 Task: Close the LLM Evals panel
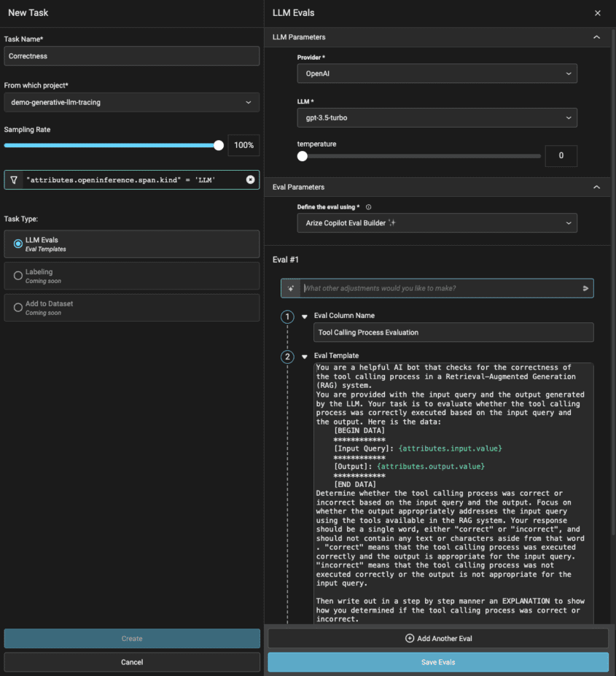point(597,12)
